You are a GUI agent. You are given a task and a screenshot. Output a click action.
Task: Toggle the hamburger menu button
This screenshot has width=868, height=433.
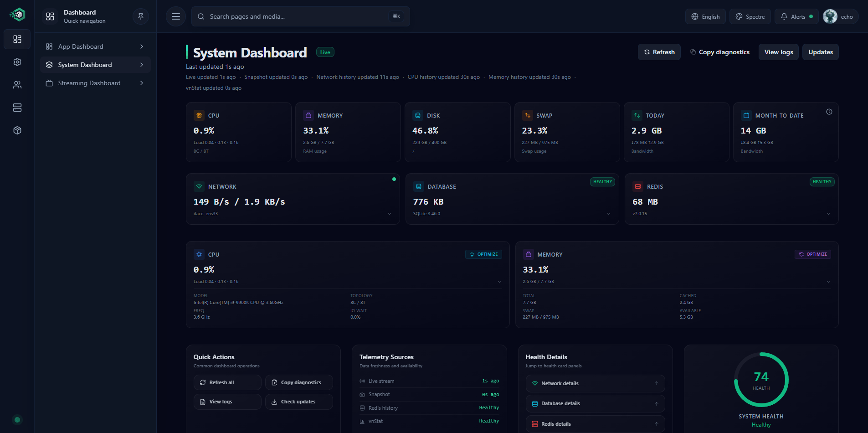click(x=176, y=16)
